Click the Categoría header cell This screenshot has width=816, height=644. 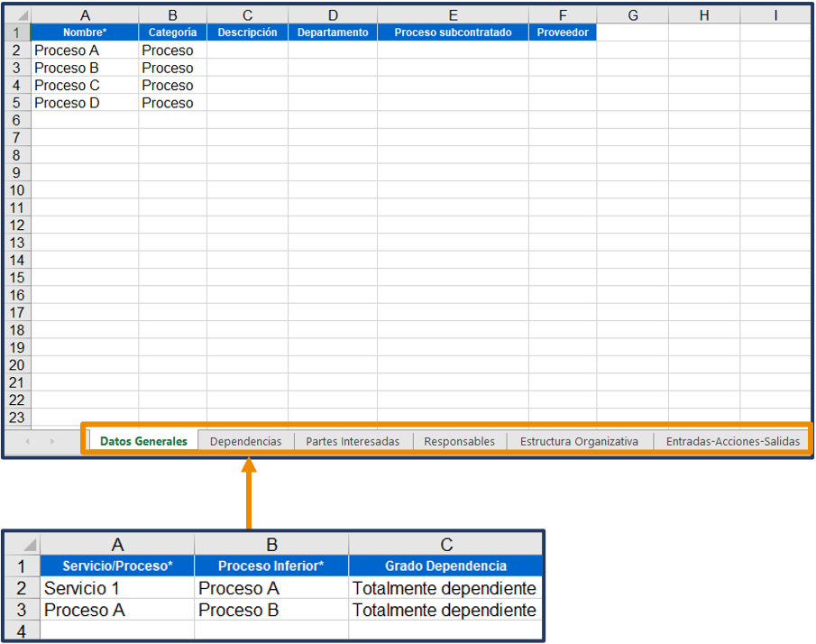[x=172, y=32]
